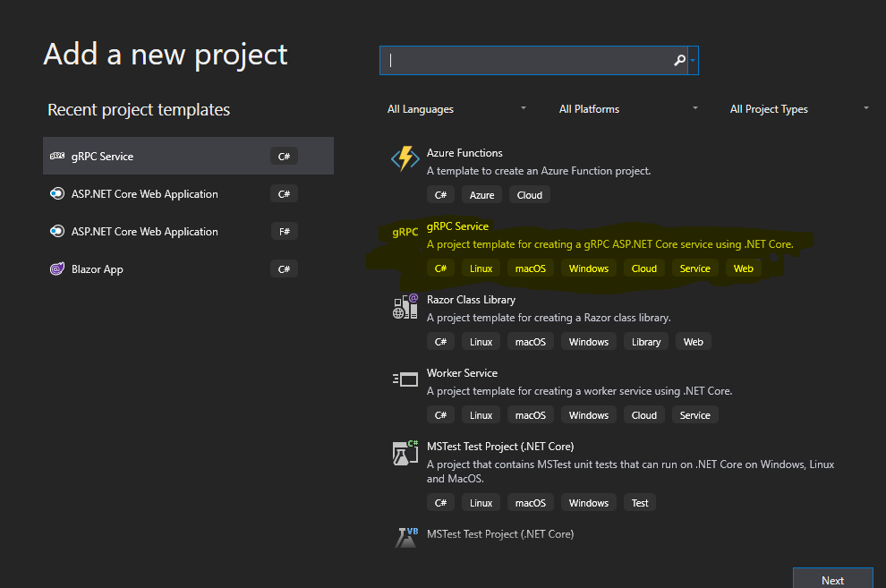
Task: Click the Test tag under MSTest Test Project
Action: coord(639,502)
